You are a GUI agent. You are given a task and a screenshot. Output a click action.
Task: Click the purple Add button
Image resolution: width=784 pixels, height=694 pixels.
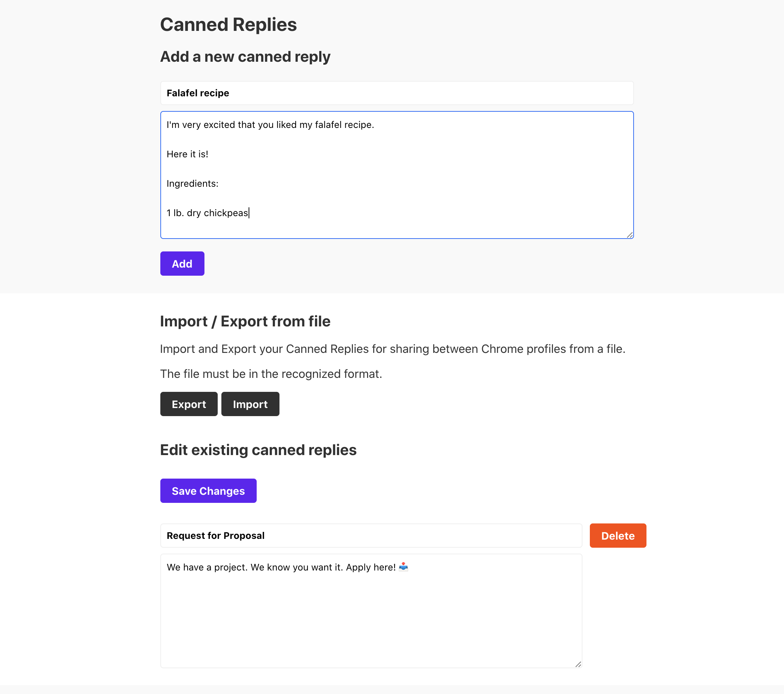click(182, 264)
